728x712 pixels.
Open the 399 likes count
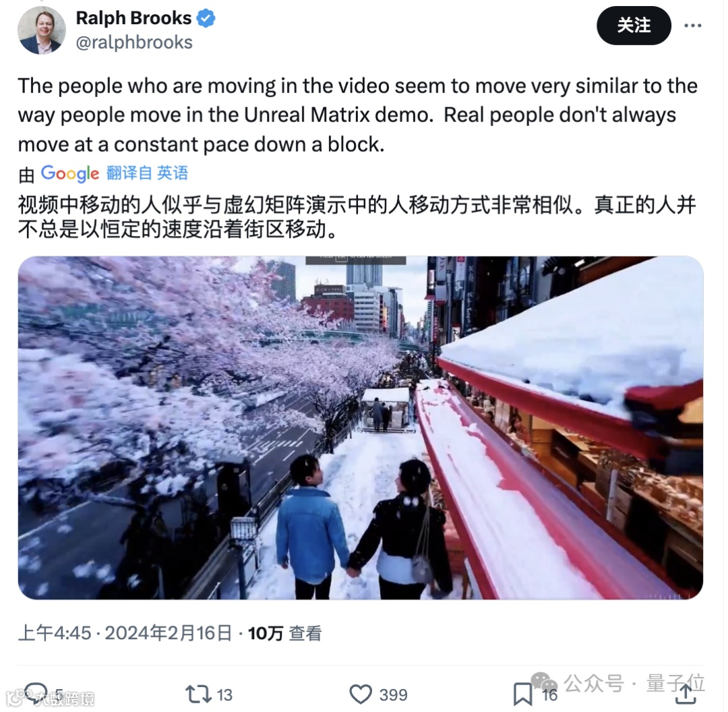pyautogui.click(x=393, y=695)
